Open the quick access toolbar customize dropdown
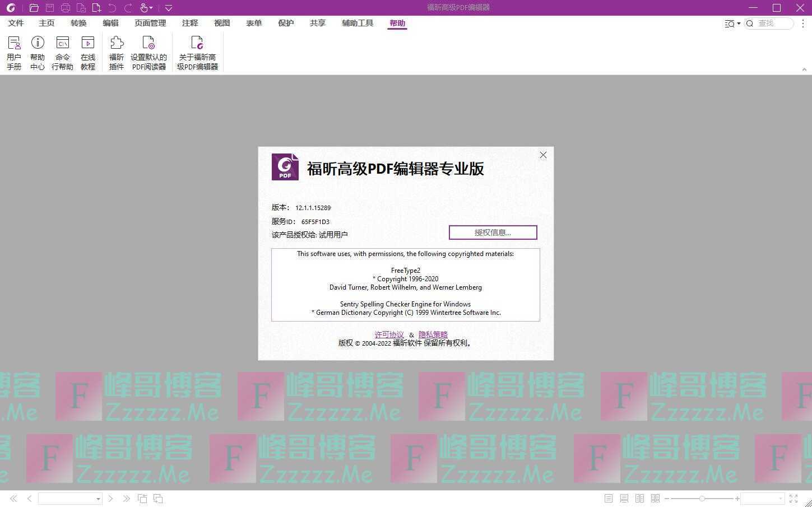The width and height of the screenshot is (812, 507). (169, 8)
